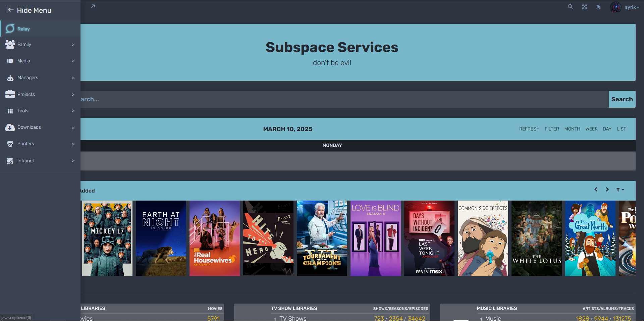Expand the Family sidebar menu
This screenshot has height=321, width=644.
click(40, 44)
